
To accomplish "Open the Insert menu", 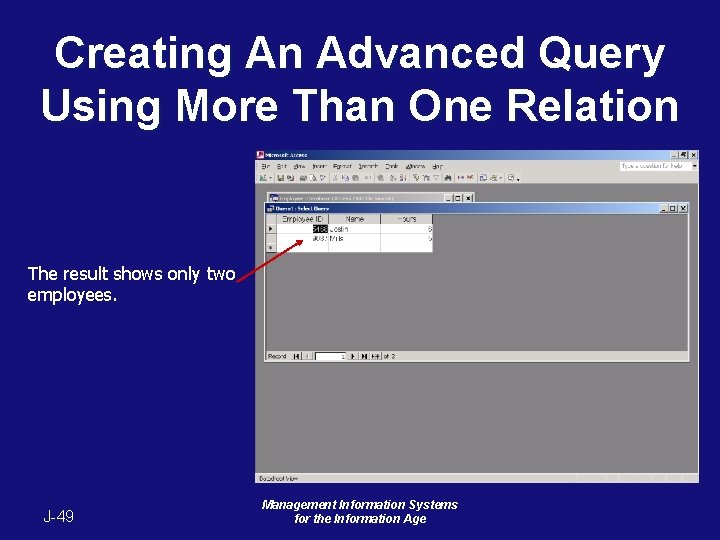I will tap(320, 166).
